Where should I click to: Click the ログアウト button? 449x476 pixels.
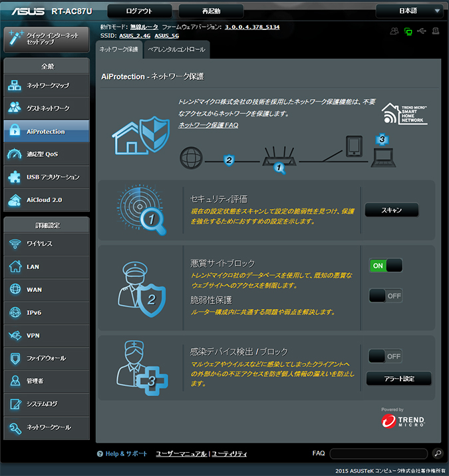coord(139,11)
